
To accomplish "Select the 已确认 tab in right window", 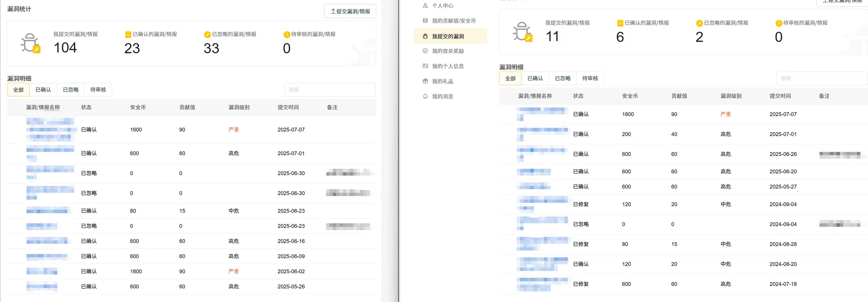I will coord(535,78).
